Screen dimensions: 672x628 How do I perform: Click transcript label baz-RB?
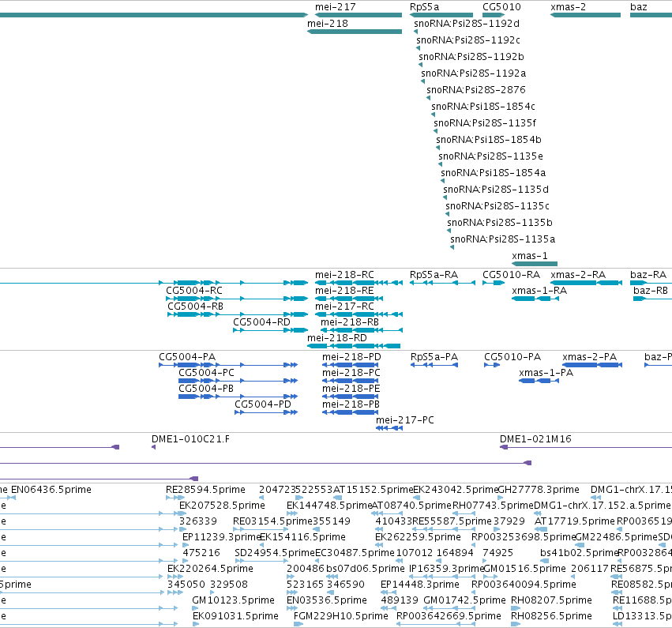tap(651, 291)
